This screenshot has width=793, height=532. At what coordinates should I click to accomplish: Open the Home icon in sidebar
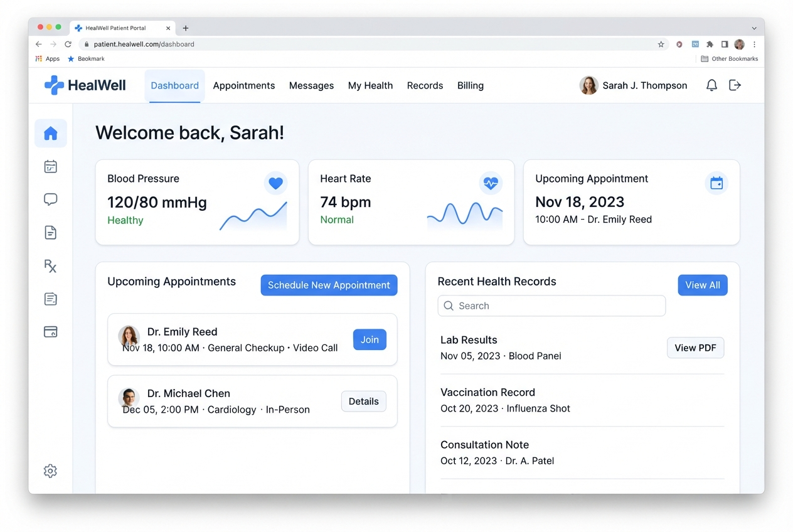(51, 133)
